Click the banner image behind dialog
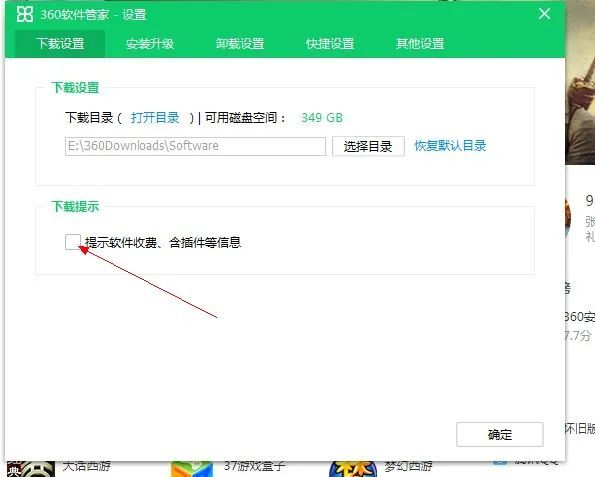The width and height of the screenshot is (595, 477). coord(580,83)
